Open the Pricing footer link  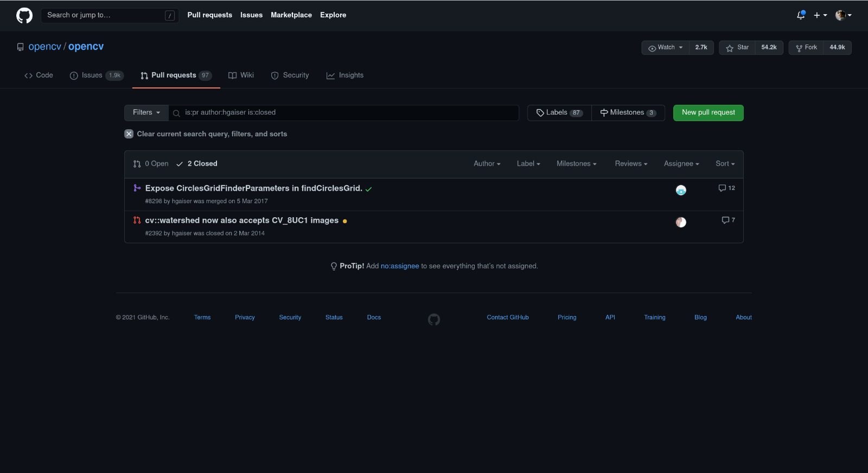click(567, 318)
